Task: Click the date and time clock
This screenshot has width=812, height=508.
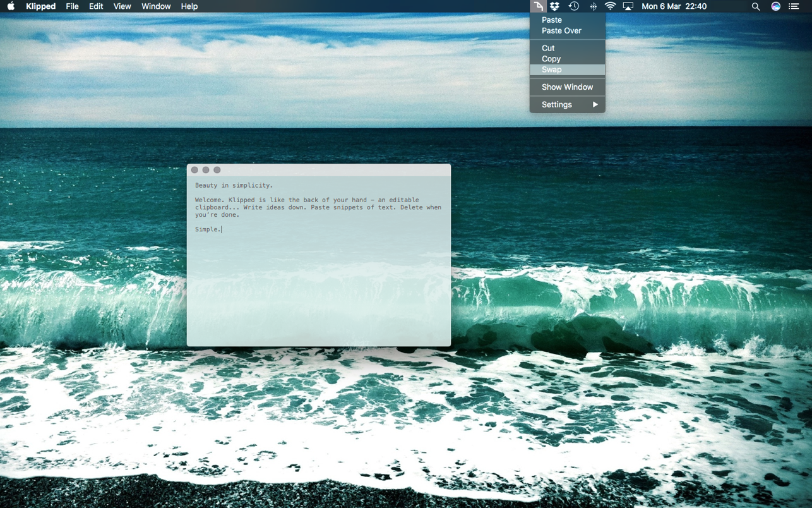Action: [674, 6]
